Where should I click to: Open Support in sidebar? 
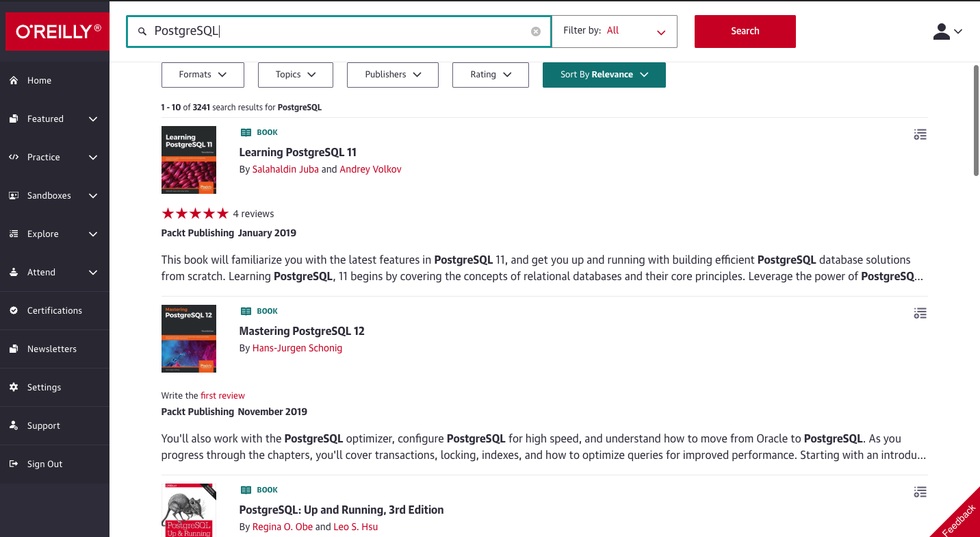point(44,425)
